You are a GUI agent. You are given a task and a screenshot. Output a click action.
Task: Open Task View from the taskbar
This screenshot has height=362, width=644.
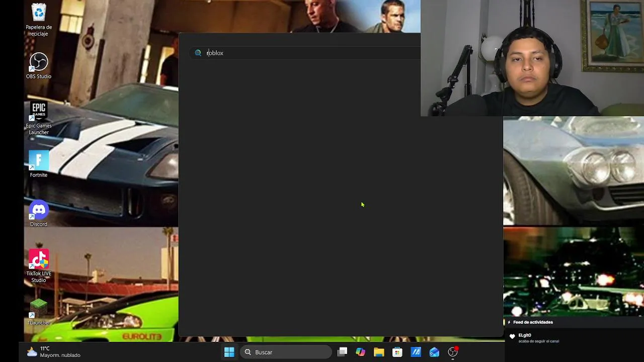[342, 352]
